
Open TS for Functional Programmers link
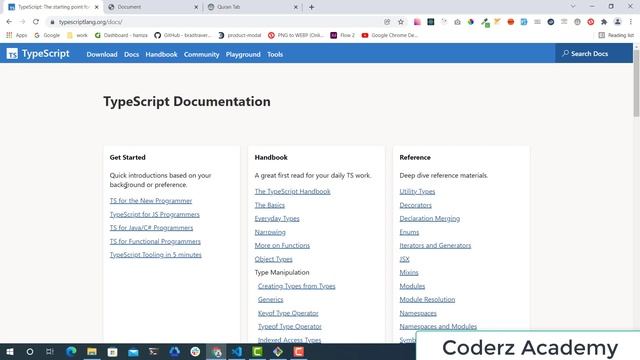coord(155,241)
